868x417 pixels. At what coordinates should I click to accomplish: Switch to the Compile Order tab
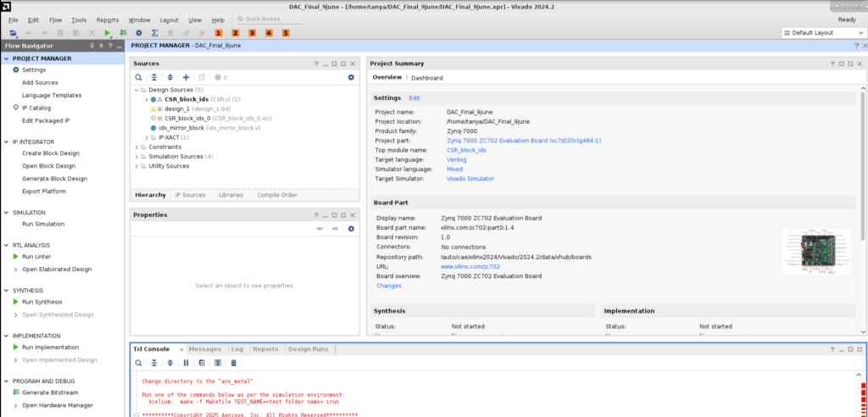point(277,195)
